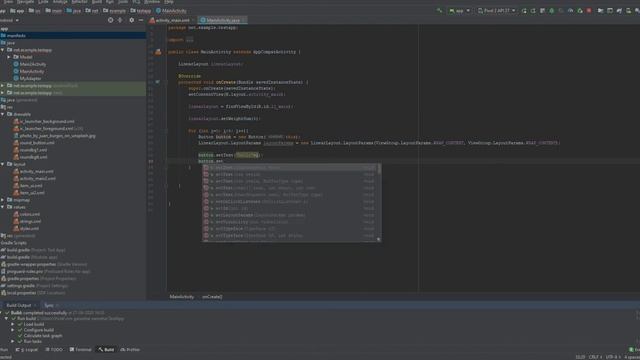Expand the Configure build node
640x360 pixels.
pyautogui.click(x=13, y=330)
